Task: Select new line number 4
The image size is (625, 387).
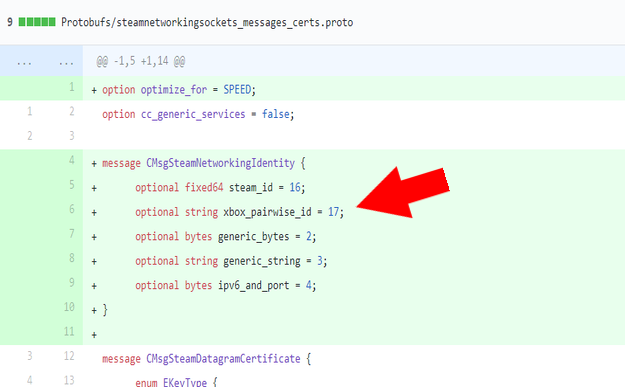Action: [72, 160]
